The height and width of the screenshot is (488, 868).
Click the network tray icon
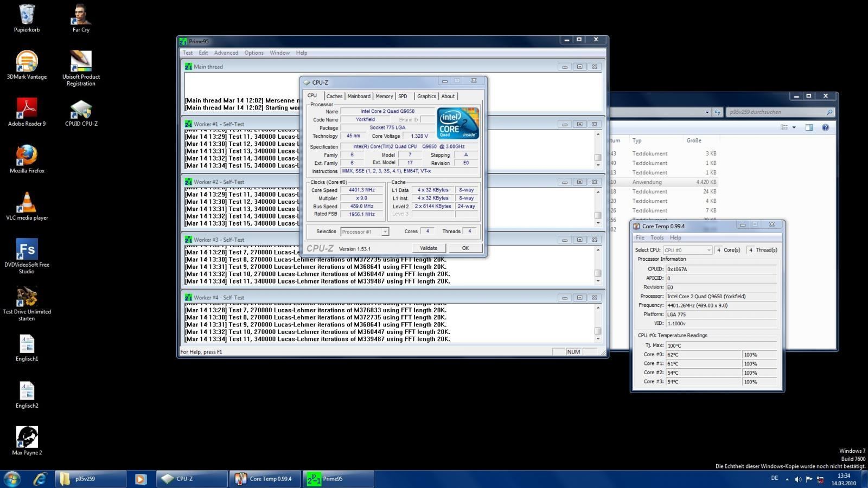tap(820, 479)
